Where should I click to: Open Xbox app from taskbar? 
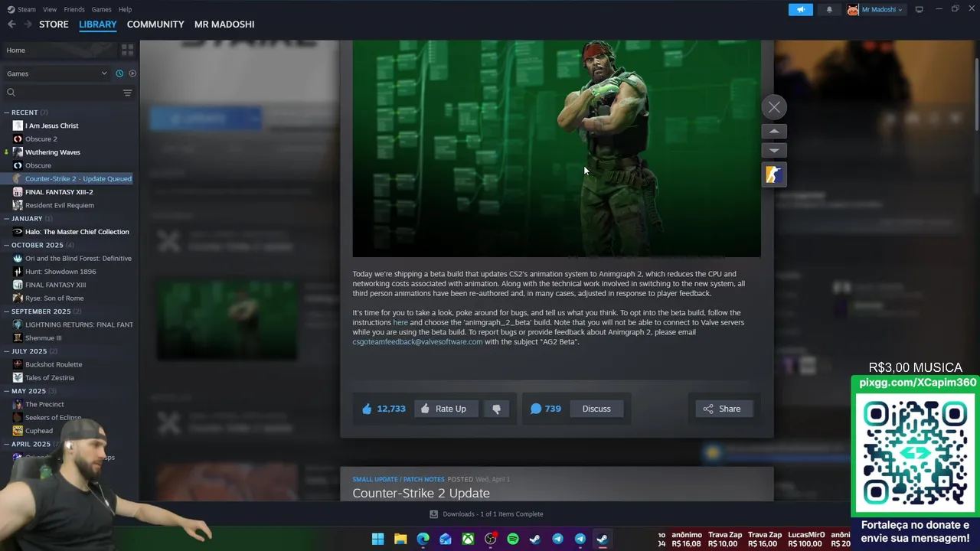click(x=468, y=539)
